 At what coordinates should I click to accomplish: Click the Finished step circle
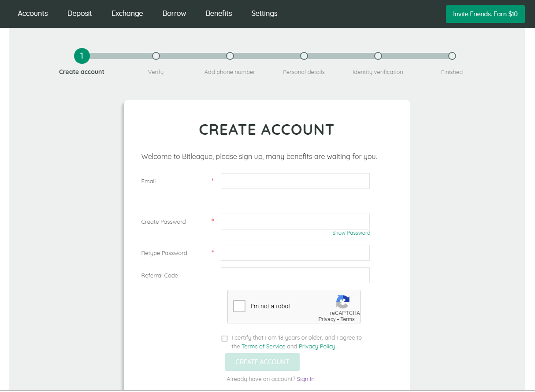(x=452, y=56)
